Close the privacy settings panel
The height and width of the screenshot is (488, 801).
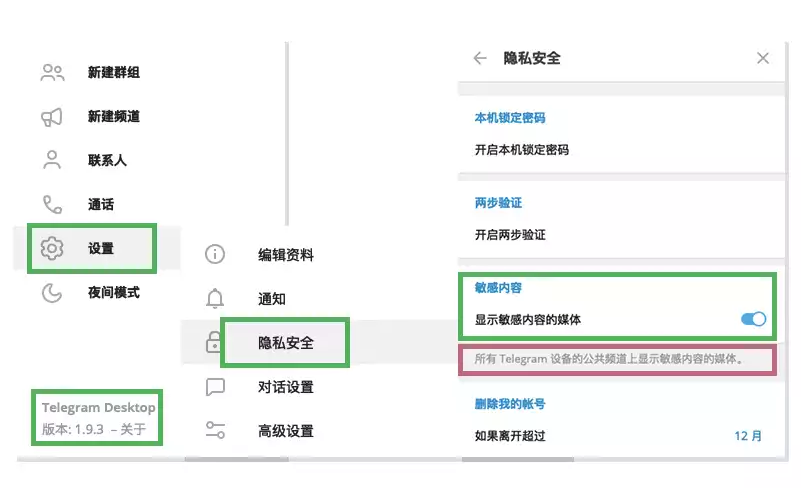[x=763, y=58]
